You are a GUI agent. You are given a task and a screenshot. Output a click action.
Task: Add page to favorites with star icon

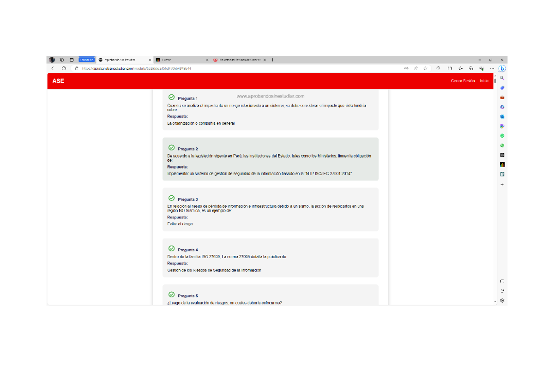pos(426,68)
